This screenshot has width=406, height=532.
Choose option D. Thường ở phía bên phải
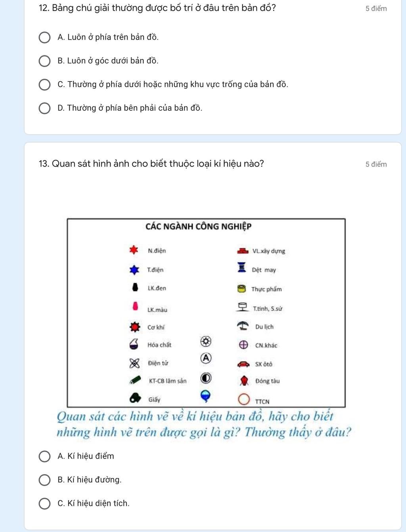44,108
